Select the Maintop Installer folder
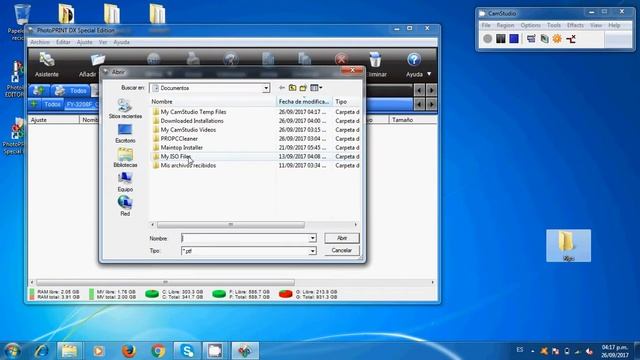Viewport: 640px width, 360px height. pos(182,148)
